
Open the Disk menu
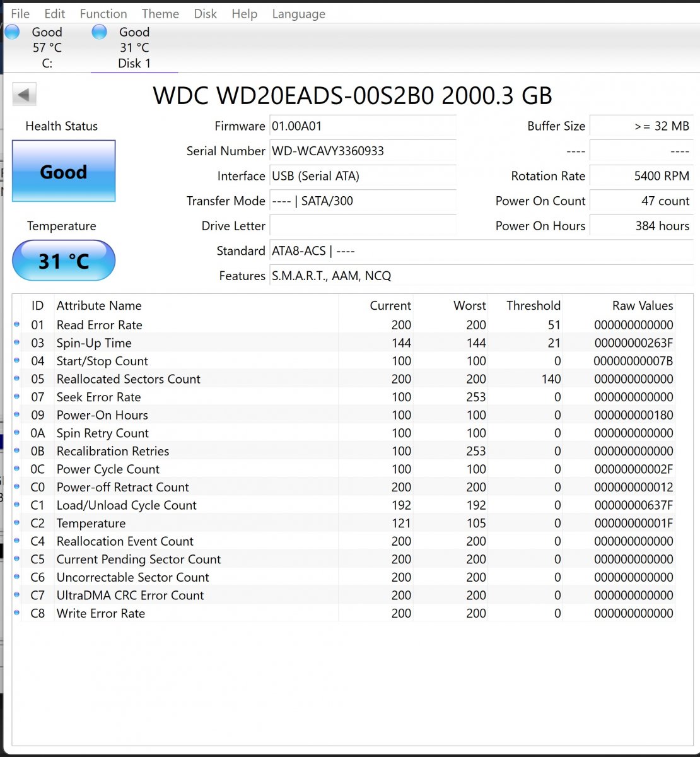(206, 13)
